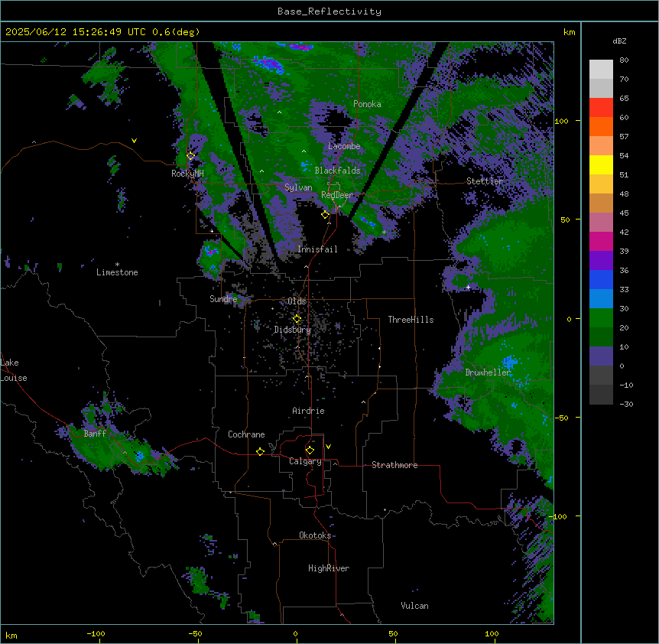Select the Vulcan label
Viewport: 659px width, 644px height.
tap(415, 606)
